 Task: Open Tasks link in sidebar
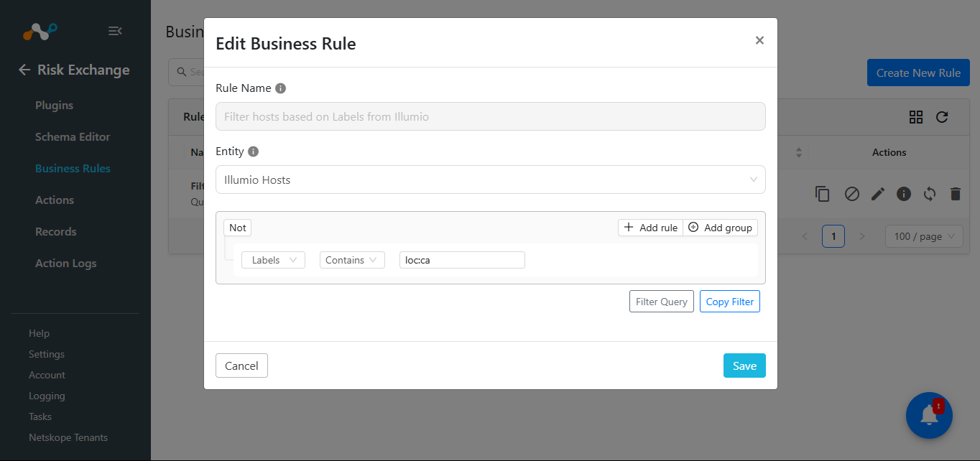(40, 416)
